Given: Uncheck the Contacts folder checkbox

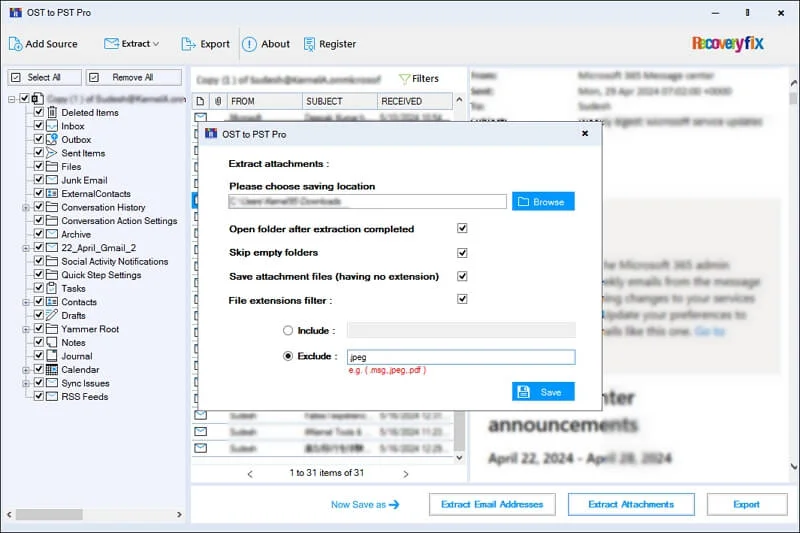Looking at the screenshot, I should [38, 301].
